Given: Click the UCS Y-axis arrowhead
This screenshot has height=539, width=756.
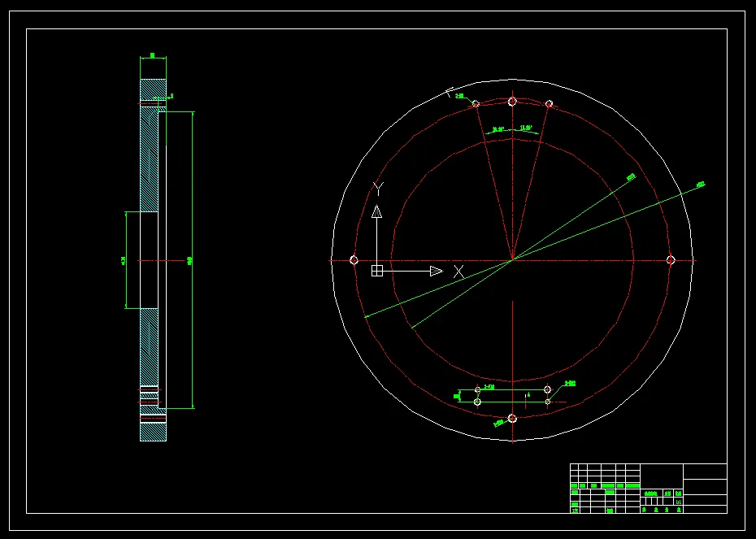Looking at the screenshot, I should pos(377,211).
